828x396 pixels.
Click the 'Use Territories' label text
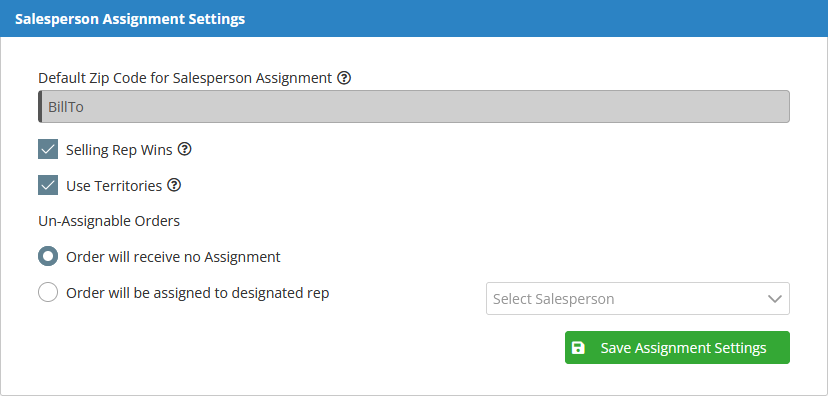point(114,186)
